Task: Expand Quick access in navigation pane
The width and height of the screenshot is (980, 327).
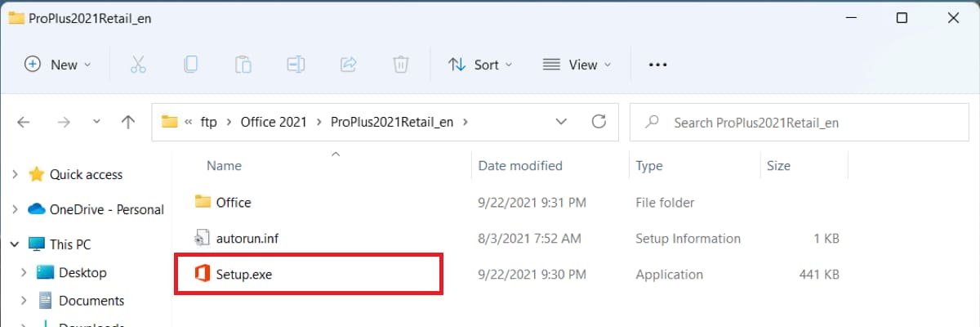Action: [x=15, y=175]
